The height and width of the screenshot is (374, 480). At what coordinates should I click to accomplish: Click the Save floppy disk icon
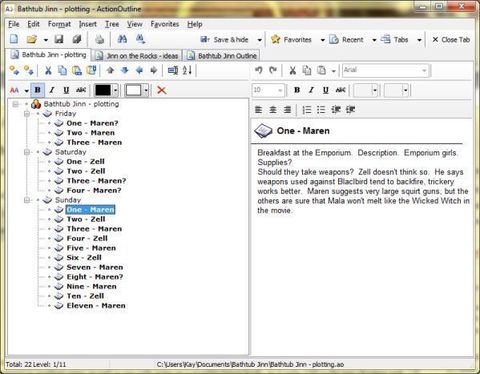[x=59, y=39]
